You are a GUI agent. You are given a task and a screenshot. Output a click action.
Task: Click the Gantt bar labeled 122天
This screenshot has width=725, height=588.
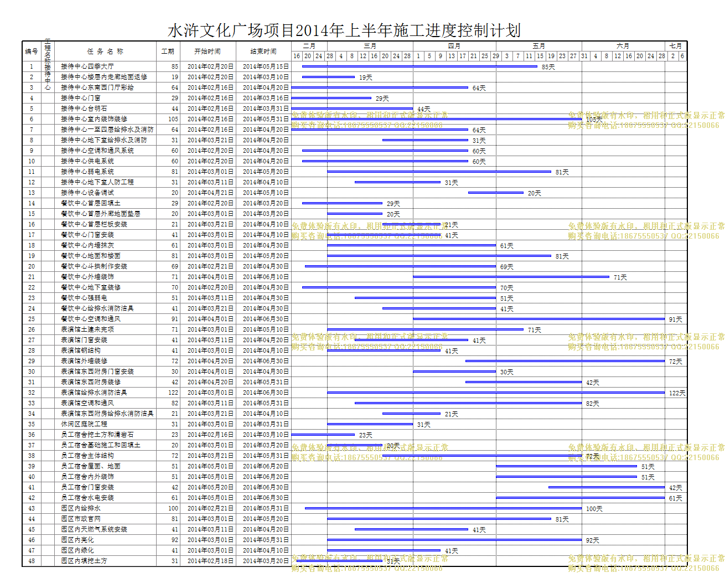click(x=496, y=393)
